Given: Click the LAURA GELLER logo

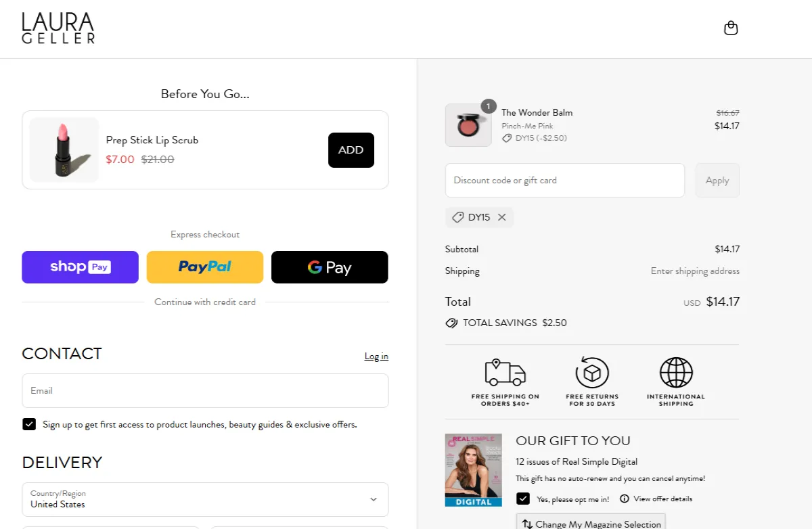Looking at the screenshot, I should click(x=58, y=28).
